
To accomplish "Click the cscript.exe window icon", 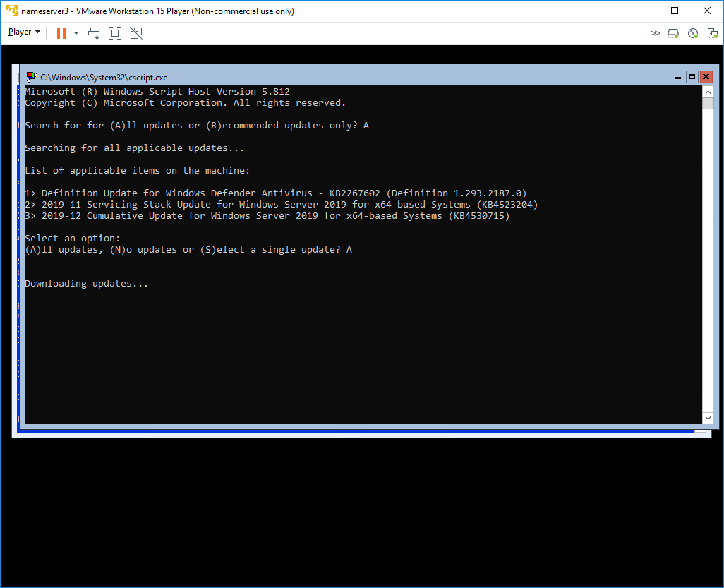I will (31, 77).
